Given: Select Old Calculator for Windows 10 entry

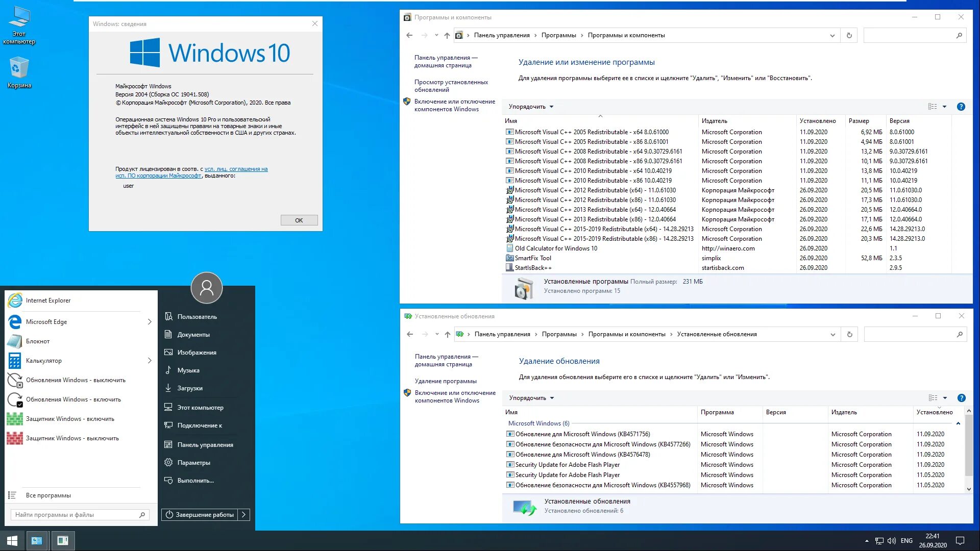Looking at the screenshot, I should [556, 248].
